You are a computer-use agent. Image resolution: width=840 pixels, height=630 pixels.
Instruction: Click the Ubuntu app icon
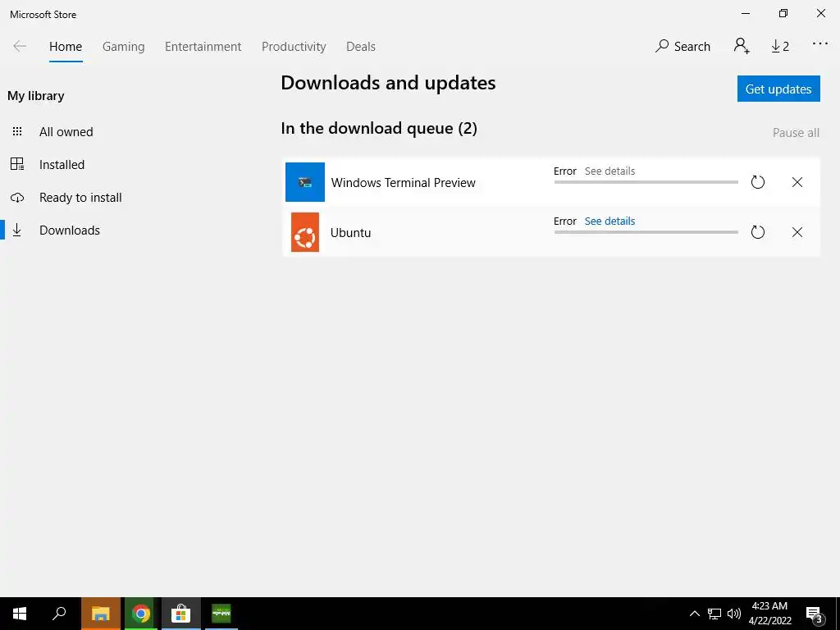coord(305,232)
